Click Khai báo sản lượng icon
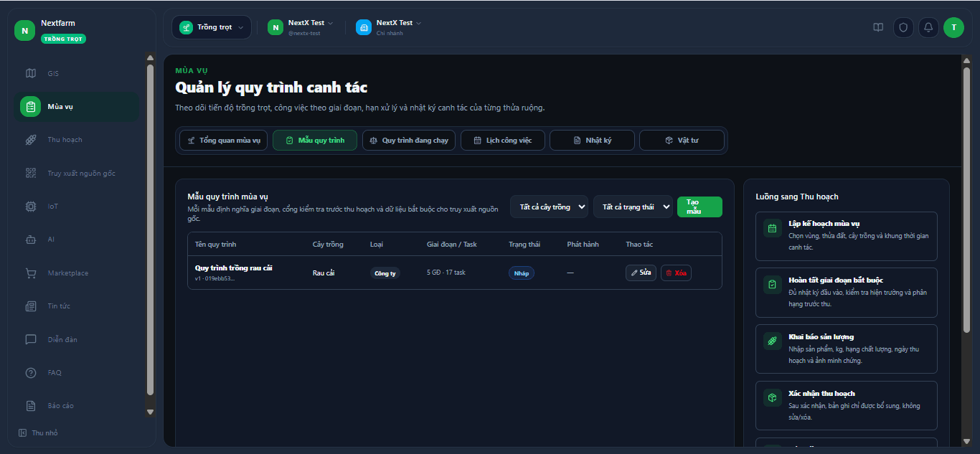This screenshot has width=980, height=454. point(773,341)
